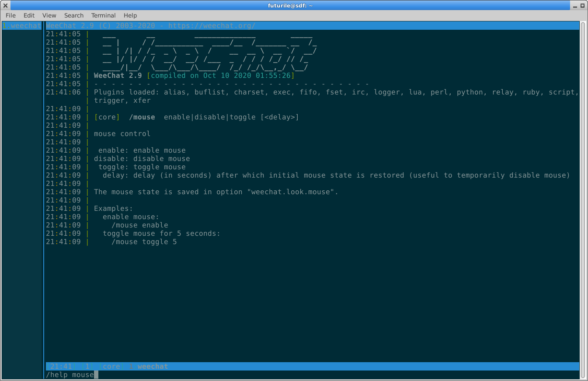Screen dimensions: 588x381
Task: Click the "enable: enable mouse" line
Action: pos(142,150)
